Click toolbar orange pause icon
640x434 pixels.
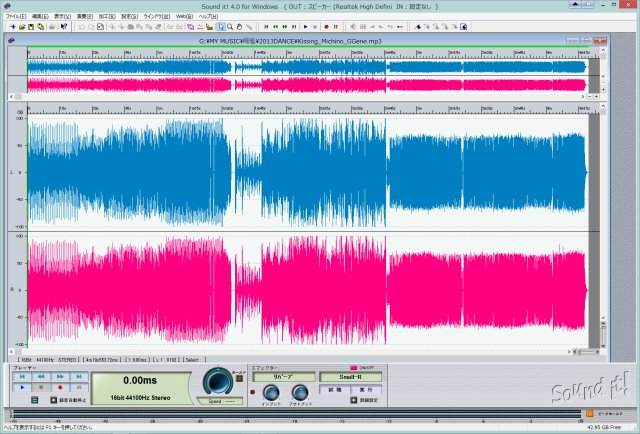click(x=336, y=27)
